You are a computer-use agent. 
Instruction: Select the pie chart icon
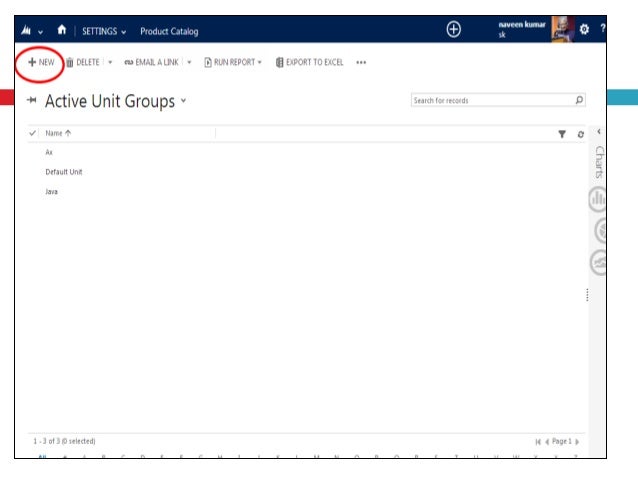tap(600, 231)
